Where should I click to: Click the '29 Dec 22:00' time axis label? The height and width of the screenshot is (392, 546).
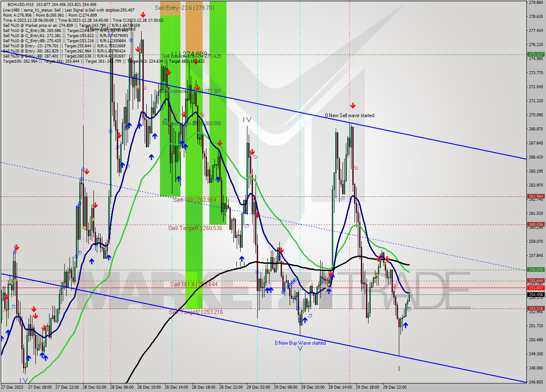[394, 387]
